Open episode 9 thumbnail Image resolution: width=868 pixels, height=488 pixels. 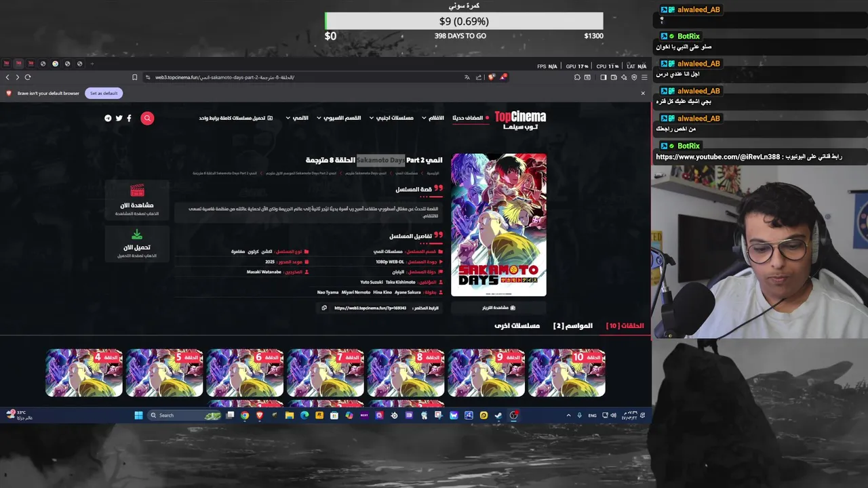coord(486,373)
